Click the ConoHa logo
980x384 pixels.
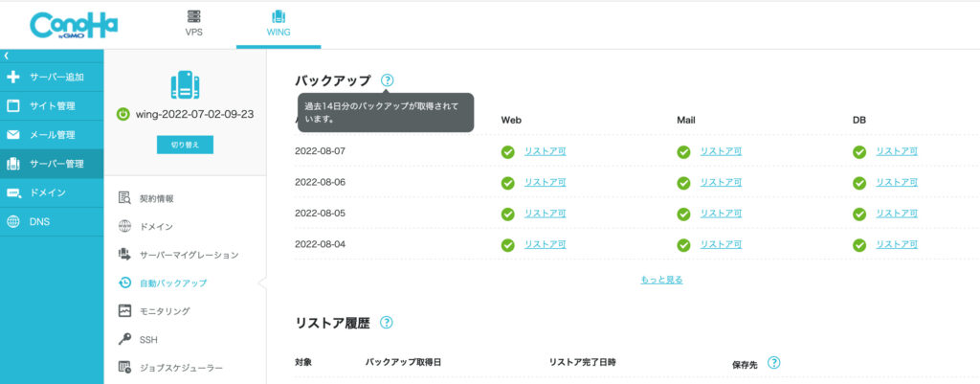(x=76, y=25)
